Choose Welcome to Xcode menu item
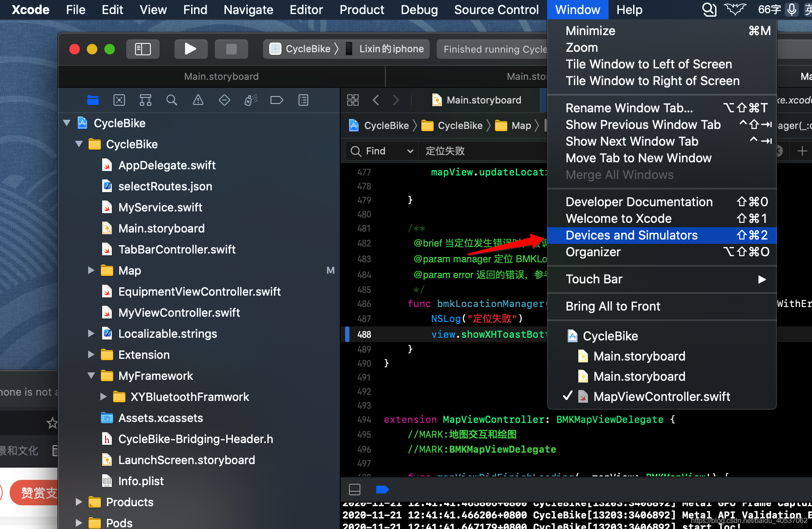The width and height of the screenshot is (812, 529). tap(662, 218)
